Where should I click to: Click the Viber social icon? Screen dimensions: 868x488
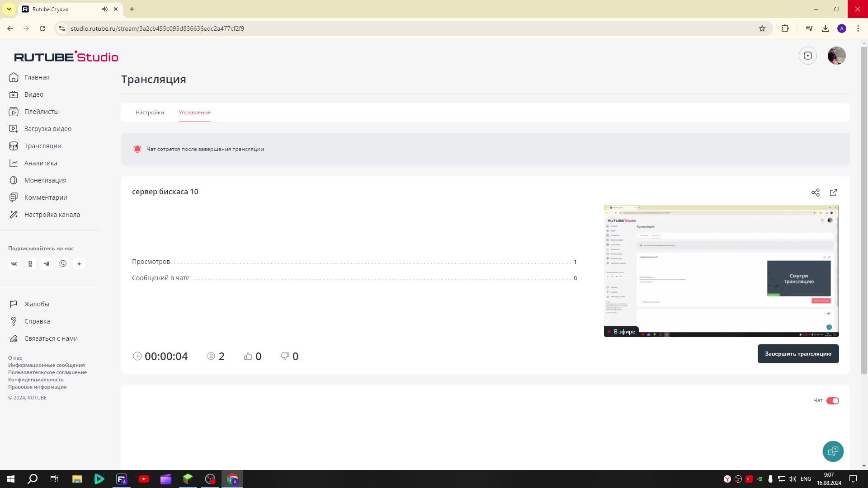point(63,264)
